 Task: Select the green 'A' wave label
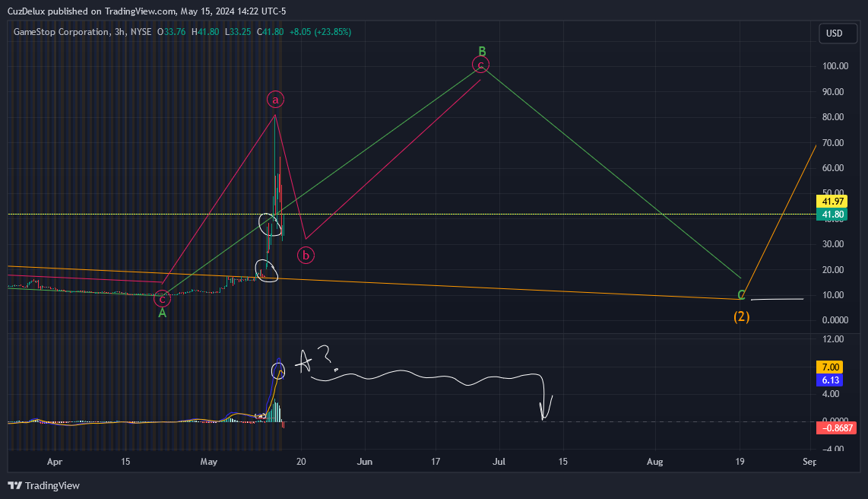[x=162, y=313]
